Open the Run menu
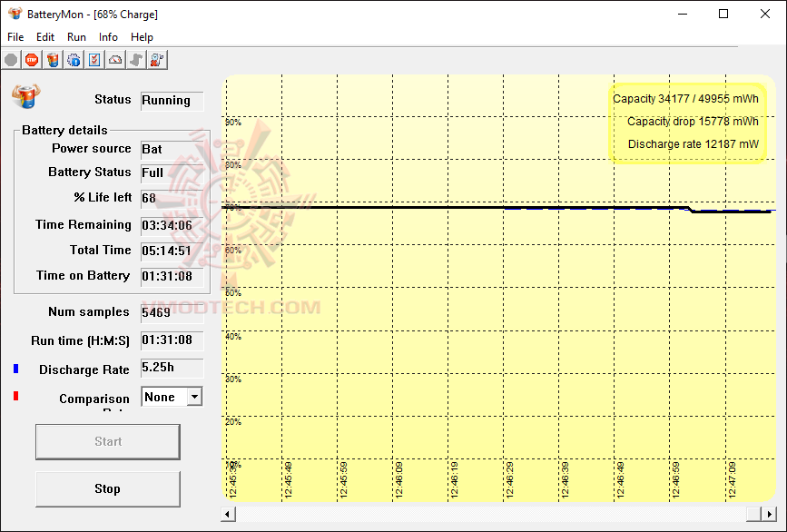The height and width of the screenshot is (532, 787). click(x=76, y=37)
